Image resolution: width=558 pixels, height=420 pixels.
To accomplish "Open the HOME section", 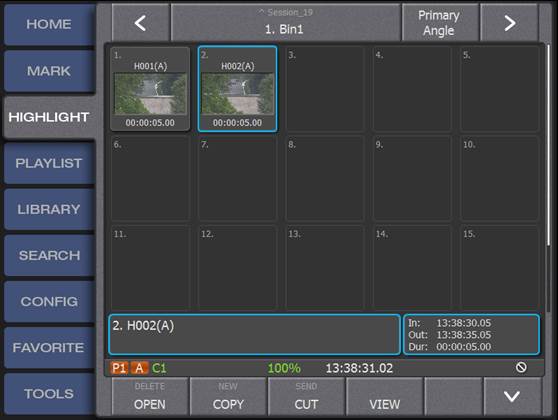I will point(49,24).
